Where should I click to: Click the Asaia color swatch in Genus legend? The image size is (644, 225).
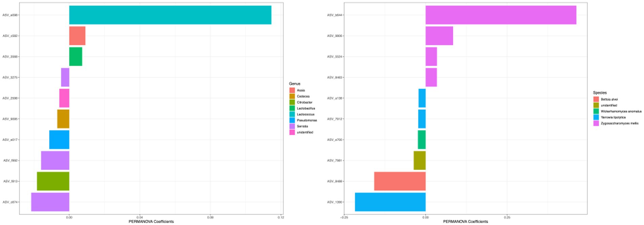tap(292, 90)
